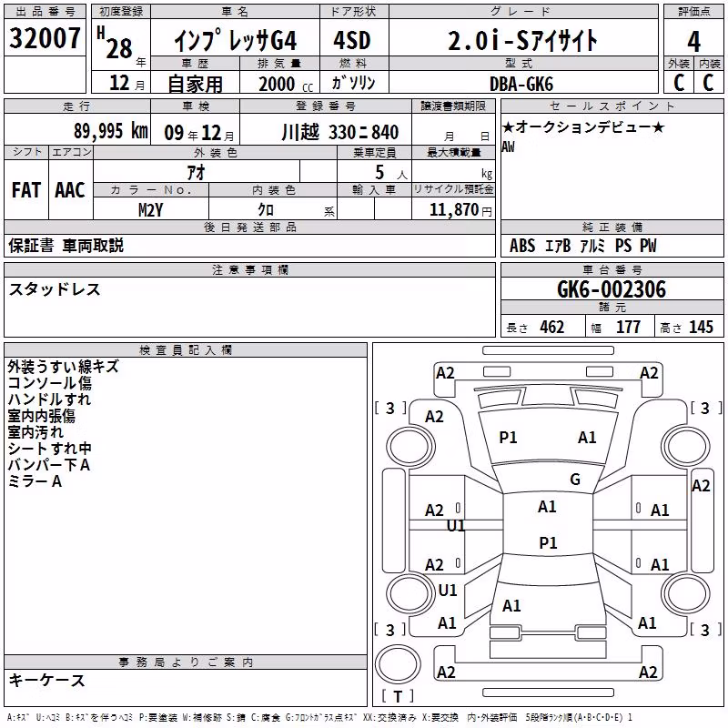Click the 車台番号 header
Image resolution: width=728 pixels, height=728 pixels.
[x=612, y=269]
